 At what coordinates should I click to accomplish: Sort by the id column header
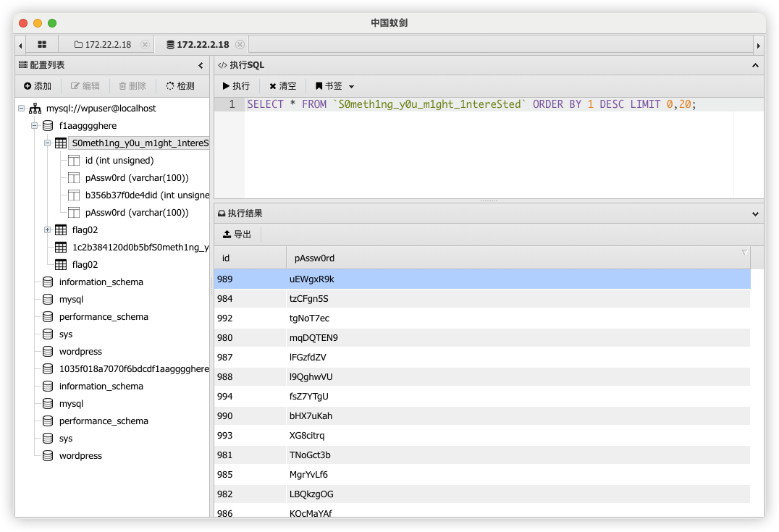250,258
